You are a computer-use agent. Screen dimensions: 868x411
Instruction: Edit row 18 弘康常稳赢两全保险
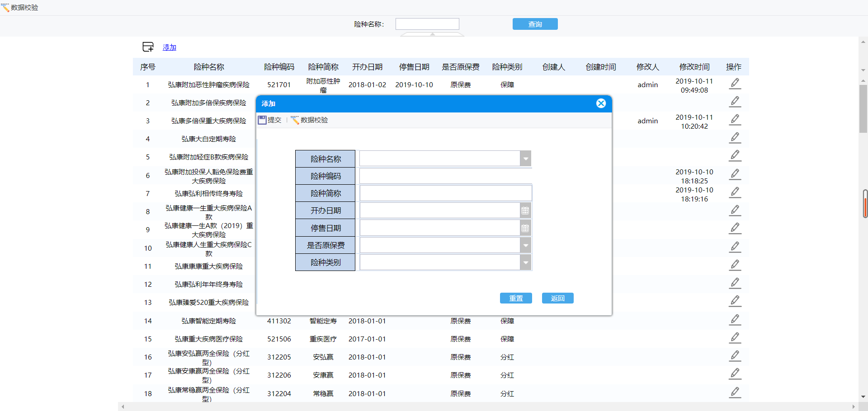pos(735,393)
